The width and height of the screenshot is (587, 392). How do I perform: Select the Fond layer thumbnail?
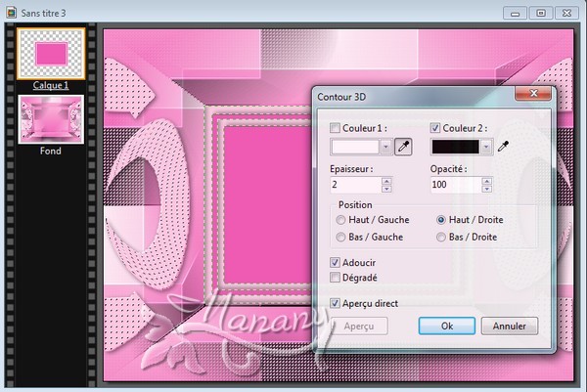pos(51,119)
